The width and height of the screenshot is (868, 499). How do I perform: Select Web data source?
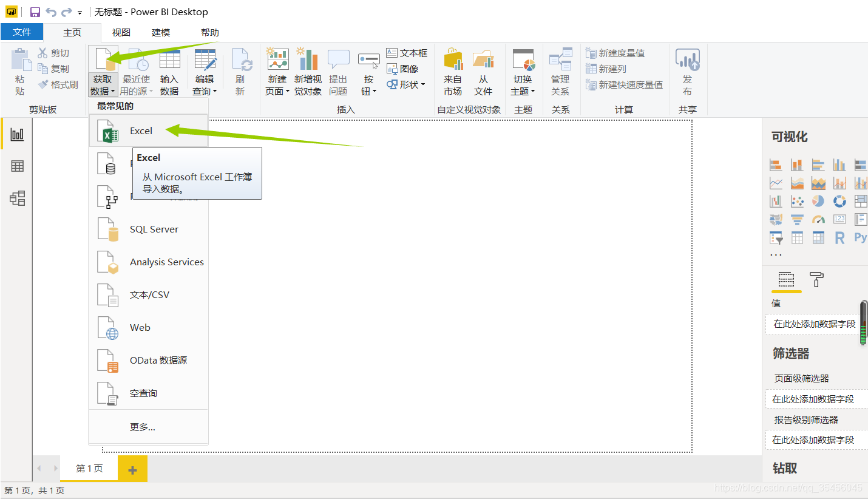coord(148,328)
